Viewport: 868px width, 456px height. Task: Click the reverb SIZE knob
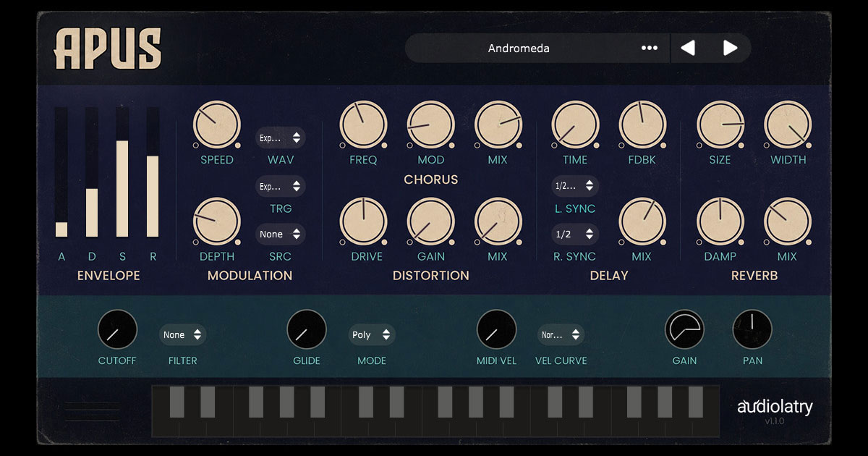(x=720, y=124)
